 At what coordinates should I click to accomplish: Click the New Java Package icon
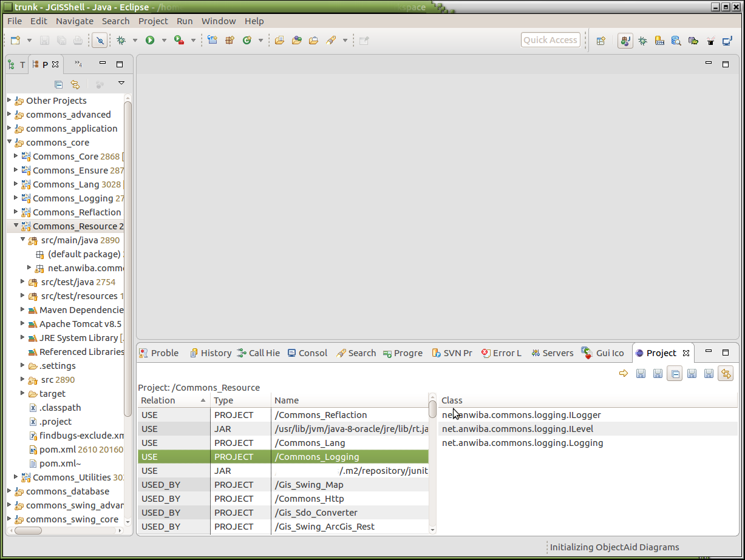(x=230, y=40)
